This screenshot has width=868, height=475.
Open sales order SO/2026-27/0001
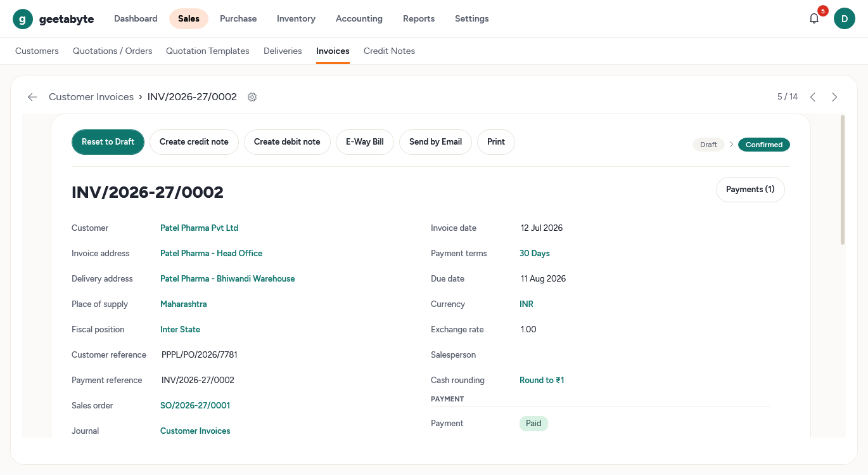click(195, 406)
